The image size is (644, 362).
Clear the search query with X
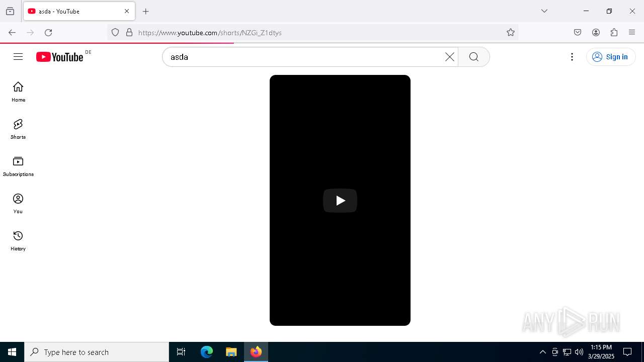[x=450, y=57]
